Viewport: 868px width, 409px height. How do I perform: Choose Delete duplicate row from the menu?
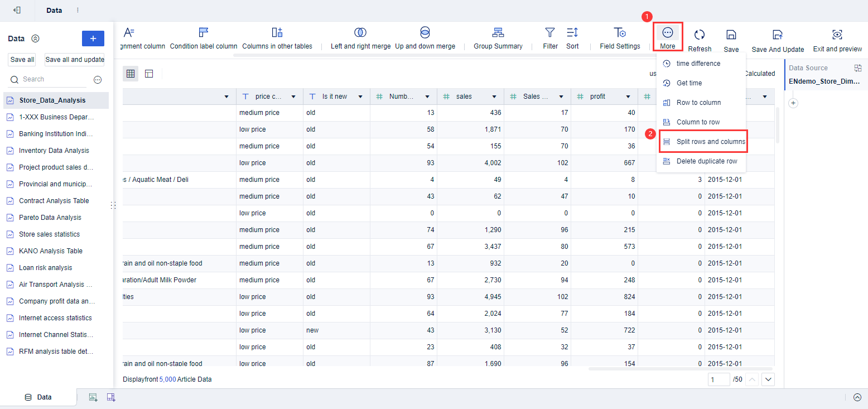click(706, 161)
